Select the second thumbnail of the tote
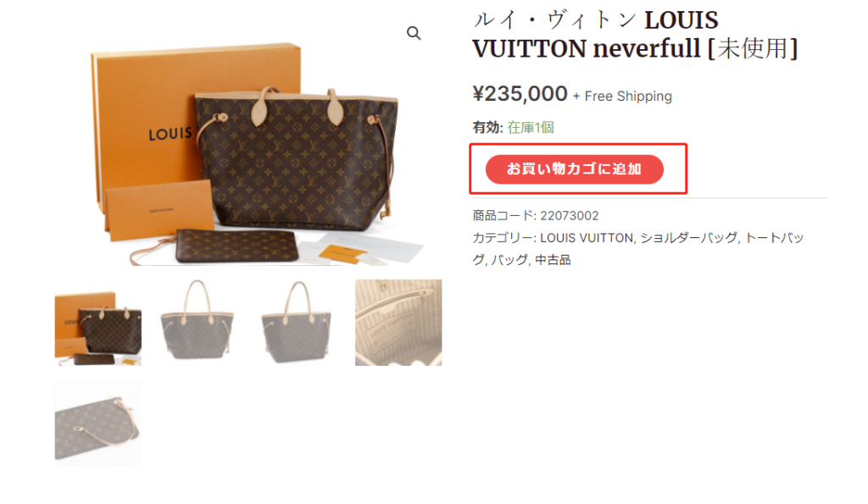This screenshot has width=868, height=504. click(x=198, y=323)
